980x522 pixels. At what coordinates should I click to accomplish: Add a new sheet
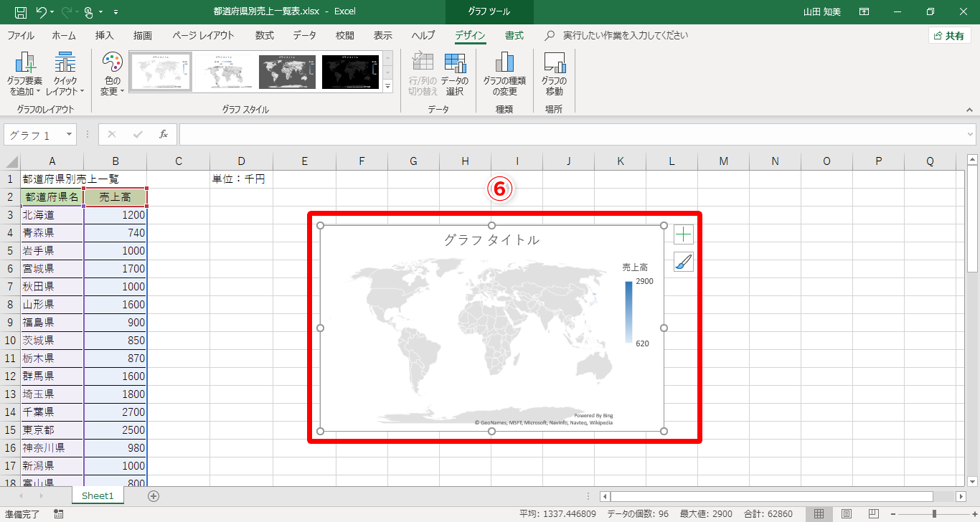coord(153,495)
